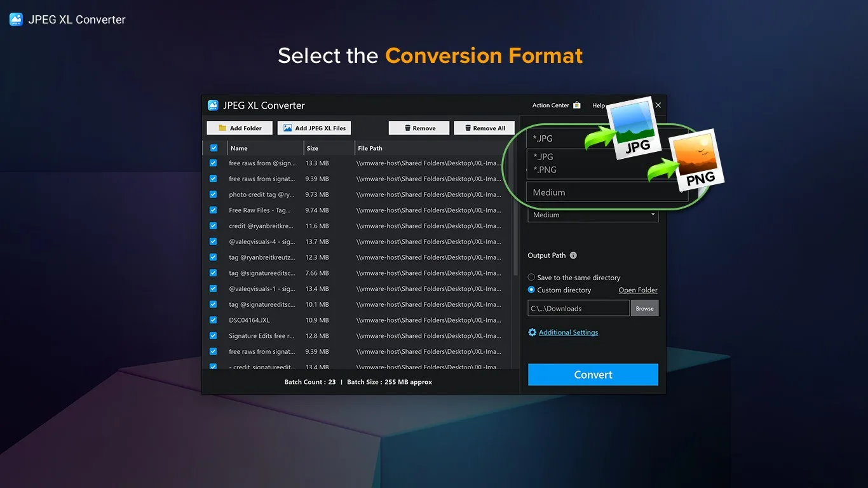This screenshot has width=868, height=488.
Task: Click the C:\...\Downloads output path field
Action: 579,308
